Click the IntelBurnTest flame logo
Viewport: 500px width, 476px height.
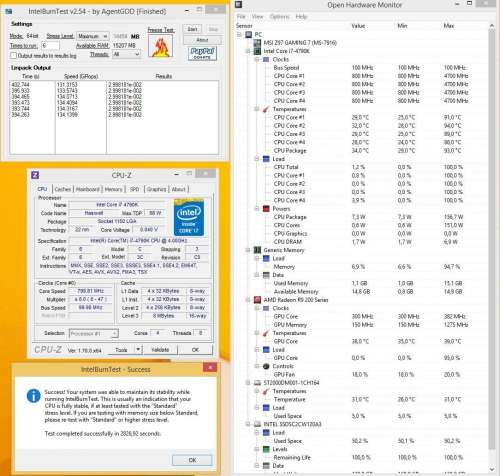pyautogui.click(x=160, y=46)
